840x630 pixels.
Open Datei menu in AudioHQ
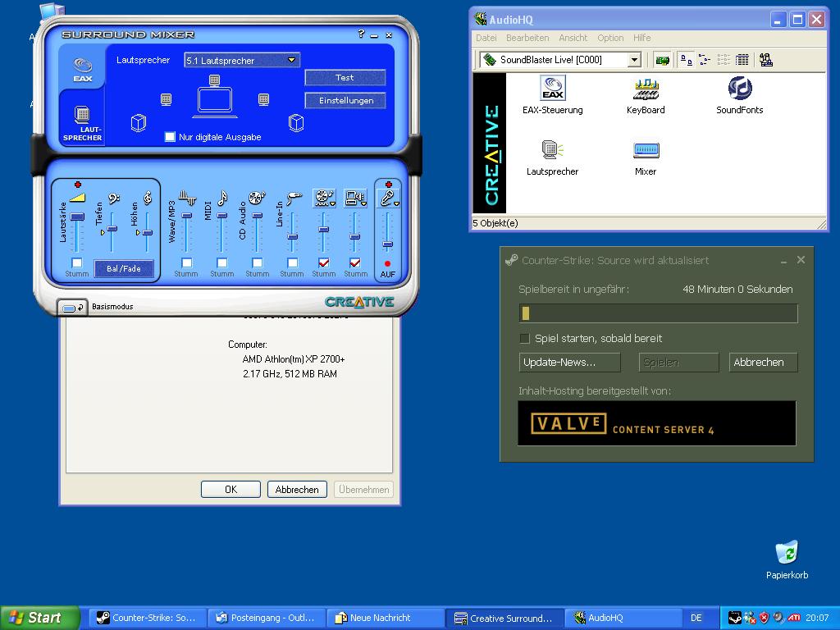tap(486, 38)
